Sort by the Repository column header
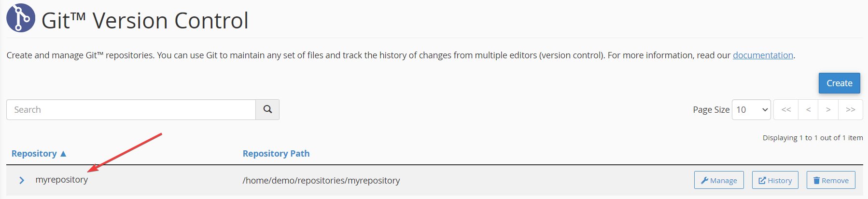Viewport: 868px width, 199px height. click(34, 154)
